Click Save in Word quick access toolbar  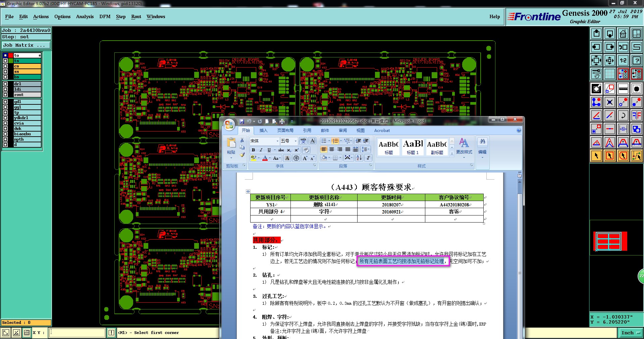pos(242,122)
